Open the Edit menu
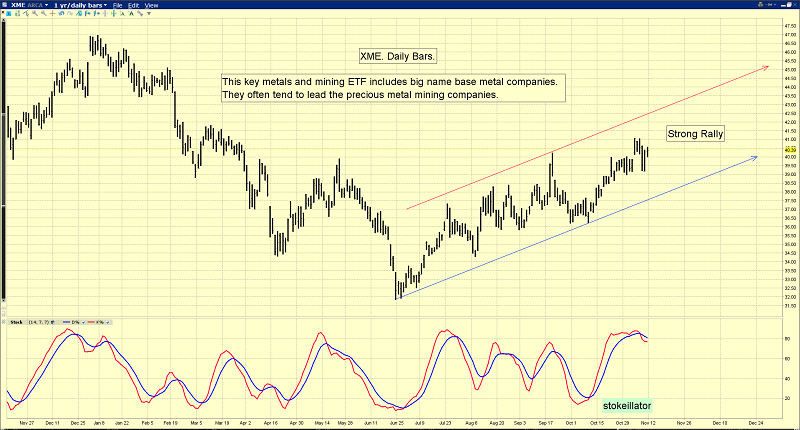Viewport: 800px width, 430px height. pyautogui.click(x=133, y=5)
